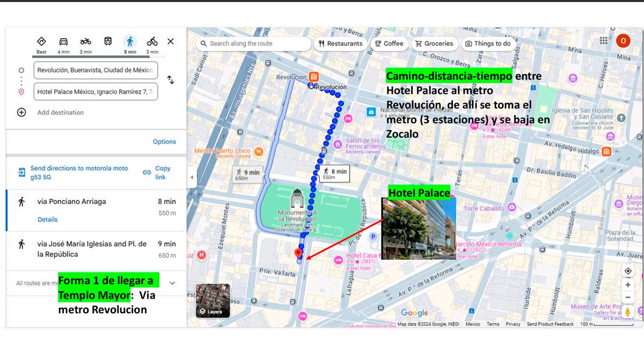
Task: Open Details for Ponciano Arriaga route
Action: pos(47,219)
